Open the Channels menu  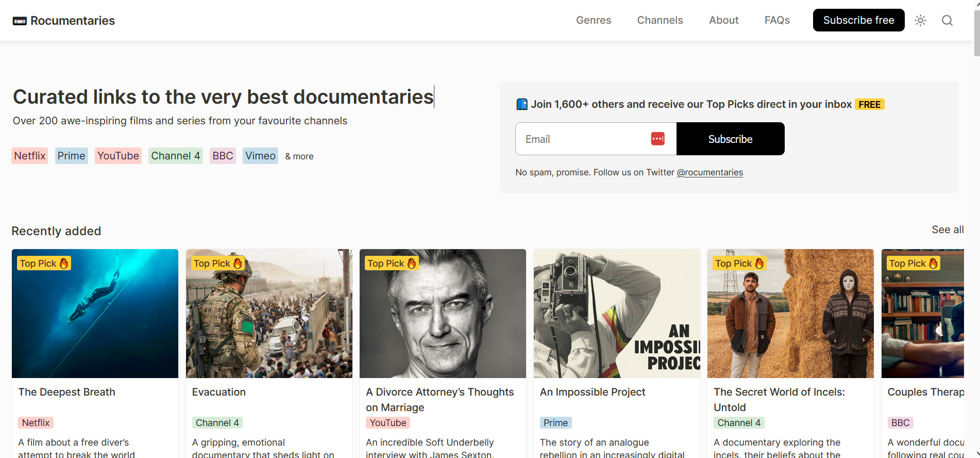660,20
